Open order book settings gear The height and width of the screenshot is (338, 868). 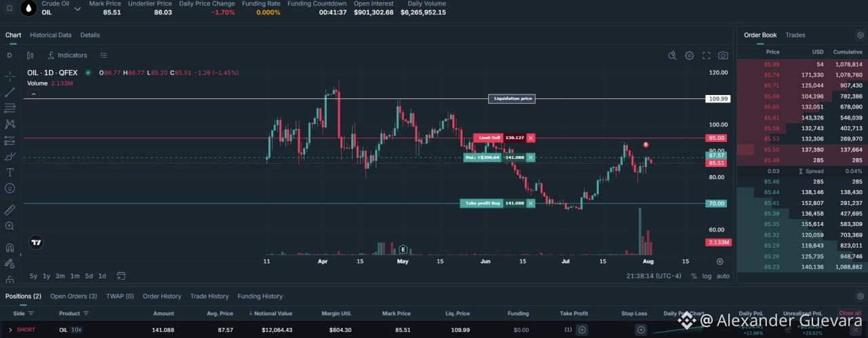tap(861, 35)
